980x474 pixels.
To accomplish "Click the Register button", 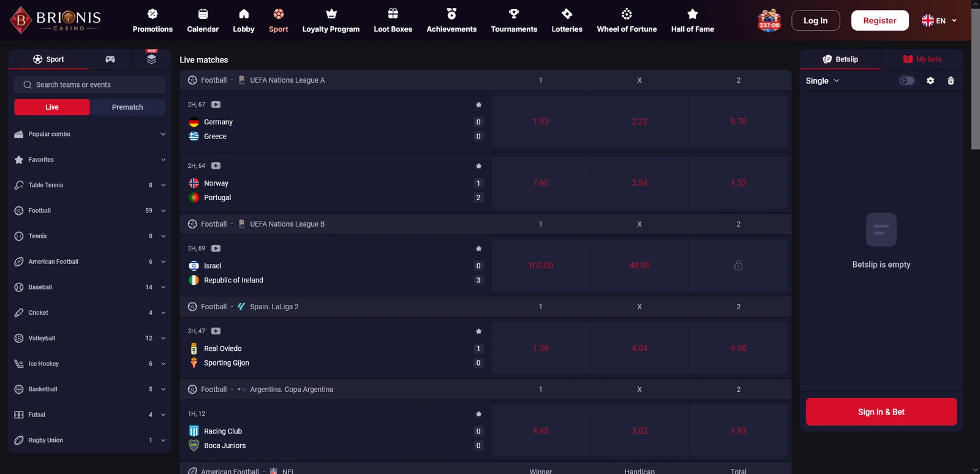I will 880,21.
